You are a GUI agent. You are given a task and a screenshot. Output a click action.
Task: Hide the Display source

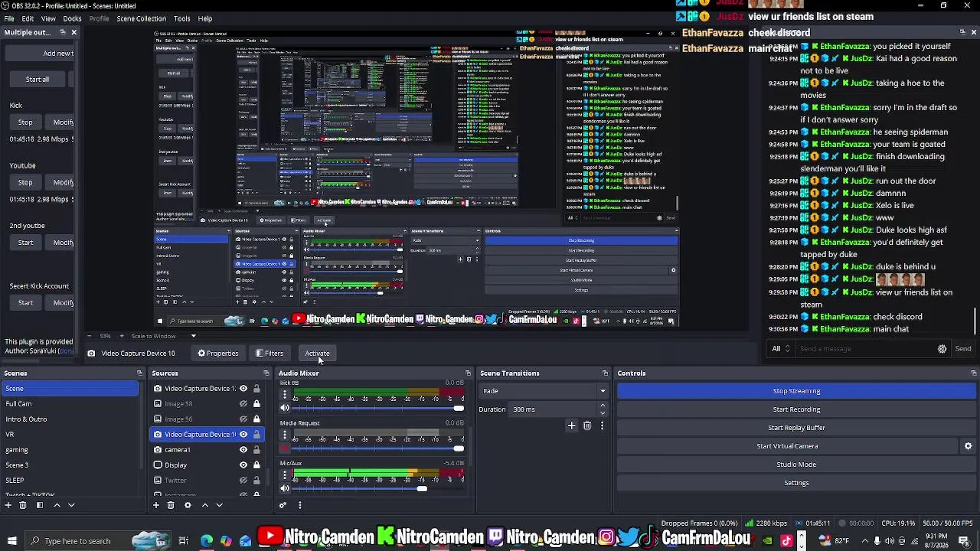pyautogui.click(x=243, y=465)
